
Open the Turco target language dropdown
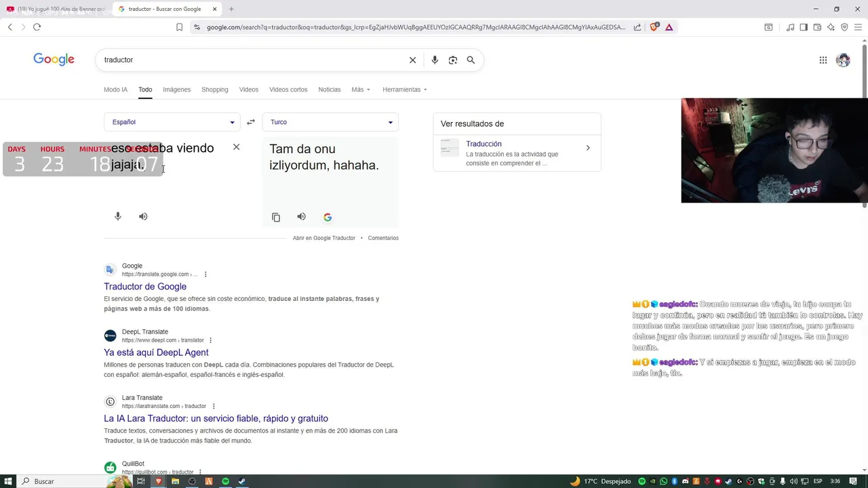[330, 122]
